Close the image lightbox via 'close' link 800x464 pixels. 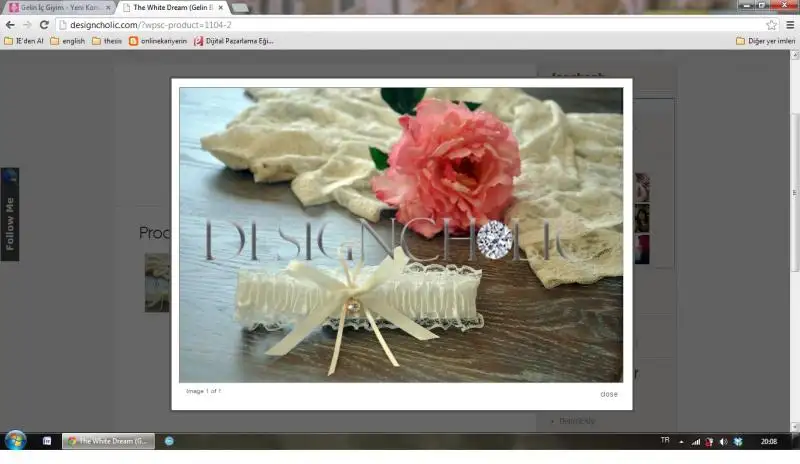pyautogui.click(x=608, y=394)
